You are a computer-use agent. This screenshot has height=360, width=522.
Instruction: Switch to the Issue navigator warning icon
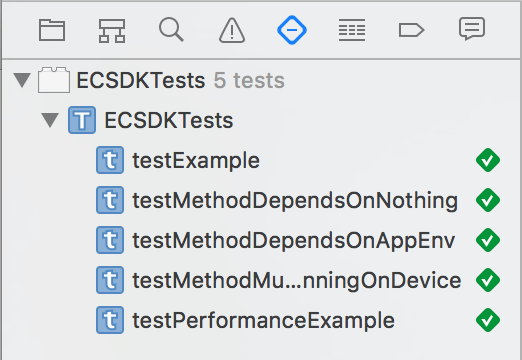pos(232,31)
